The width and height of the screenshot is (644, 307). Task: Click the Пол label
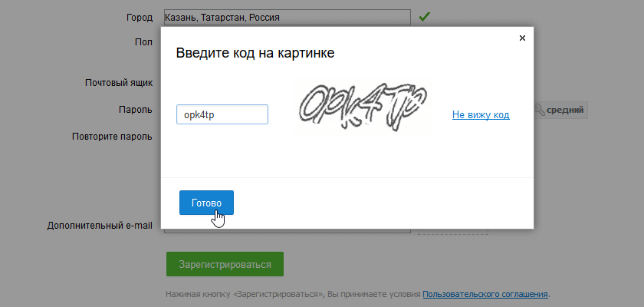coord(143,42)
